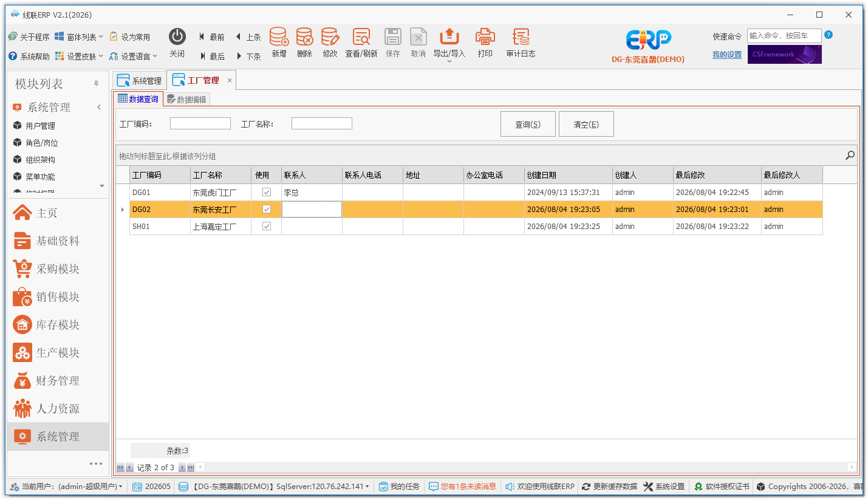Click 更新缓存数据 in status bar

[609, 487]
